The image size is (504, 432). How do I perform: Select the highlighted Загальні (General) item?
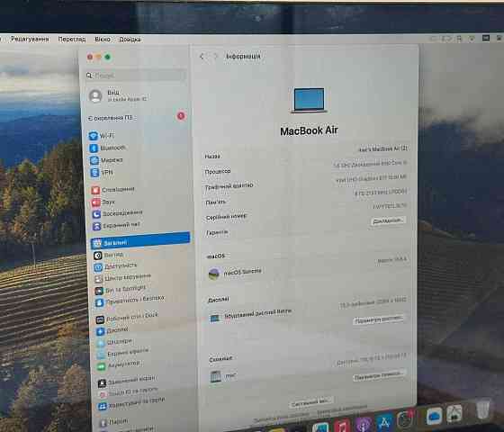coord(140,240)
